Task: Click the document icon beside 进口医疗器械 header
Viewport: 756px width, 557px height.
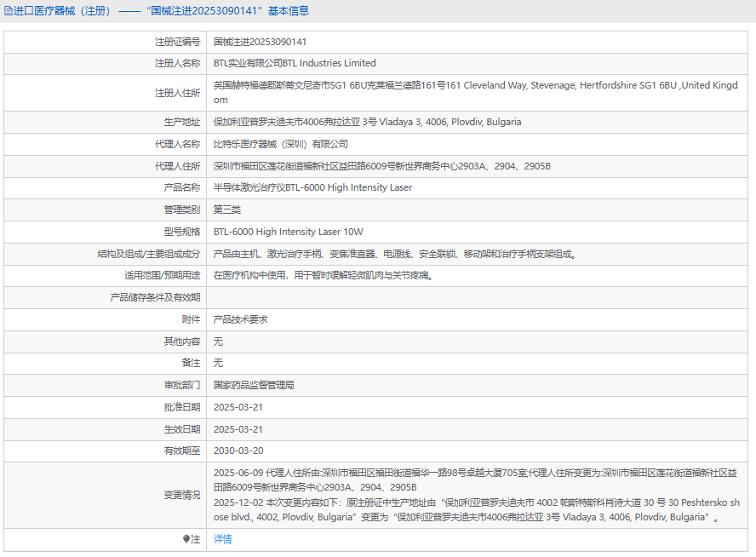Action: 9,11
